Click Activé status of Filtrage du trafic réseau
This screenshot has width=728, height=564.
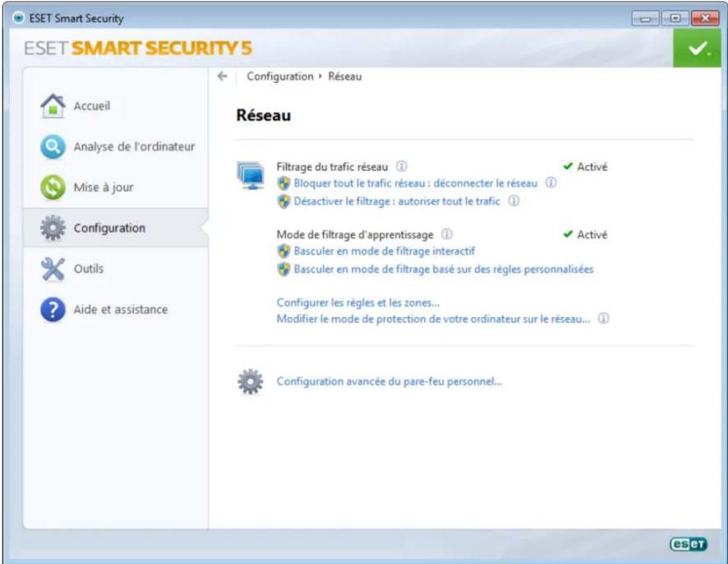click(x=586, y=166)
